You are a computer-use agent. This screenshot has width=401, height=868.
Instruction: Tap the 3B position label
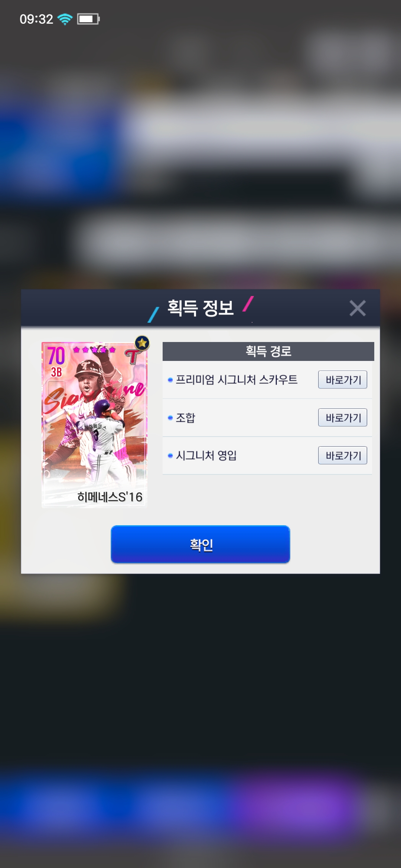[56, 372]
